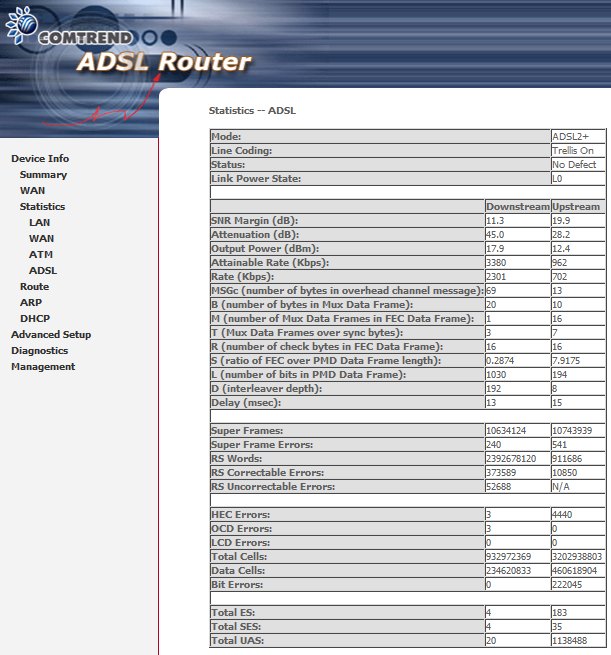Viewport: 611px width, 655px height.
Task: Expand the Advanced Setup menu
Action: pos(51,335)
